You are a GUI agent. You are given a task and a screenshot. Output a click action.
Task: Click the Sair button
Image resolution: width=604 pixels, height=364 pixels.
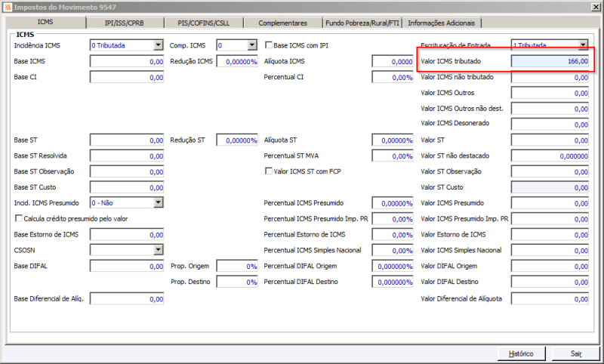[576, 353]
